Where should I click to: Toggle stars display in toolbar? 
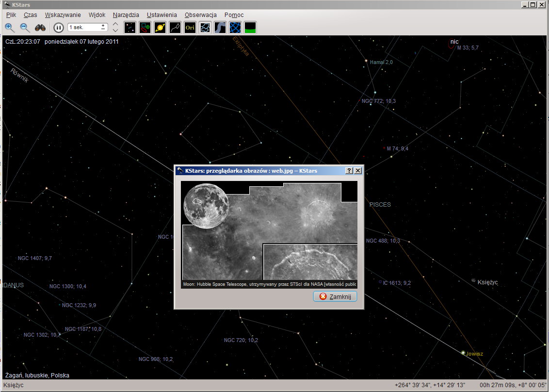pos(130,28)
